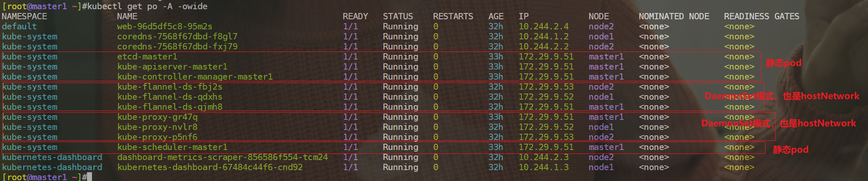Select the NAME column header

tap(127, 16)
